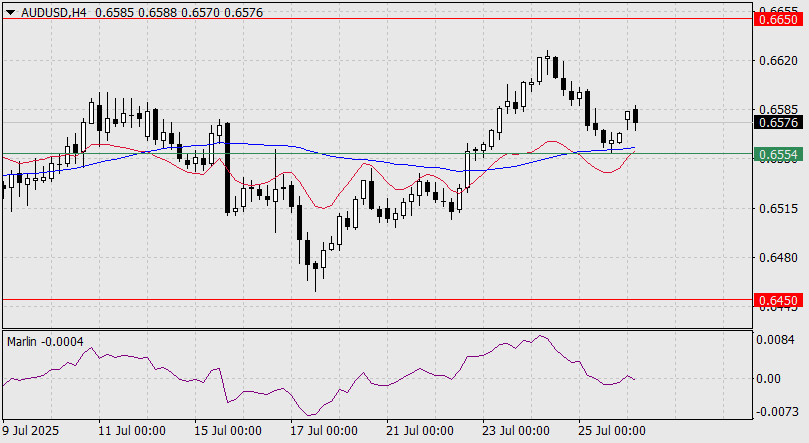Click the 0.6515 price axis value

[778, 209]
